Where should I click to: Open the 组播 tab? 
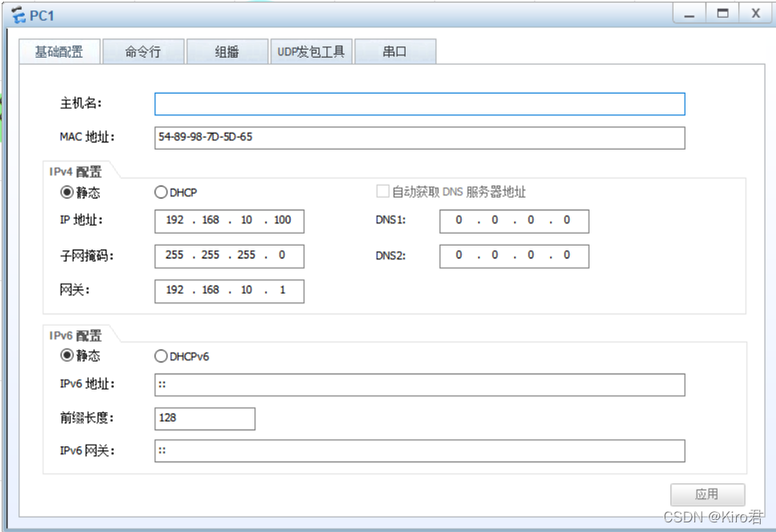click(227, 51)
